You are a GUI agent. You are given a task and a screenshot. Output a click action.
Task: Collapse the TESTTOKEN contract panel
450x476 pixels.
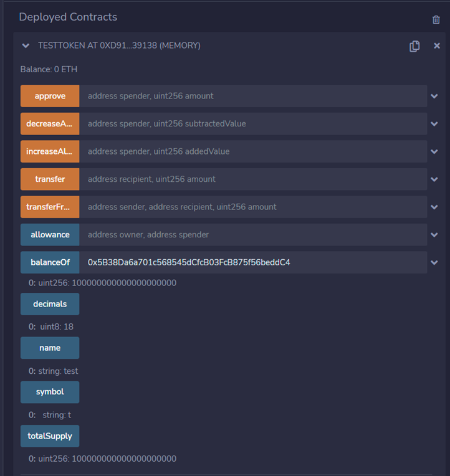[x=26, y=45]
